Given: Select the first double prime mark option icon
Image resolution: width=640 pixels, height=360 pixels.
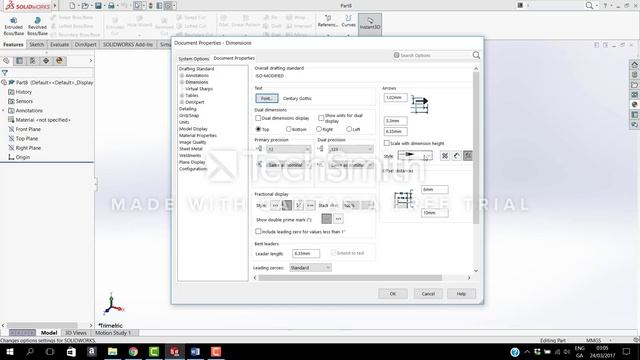Looking at the screenshot, I should click(327, 219).
